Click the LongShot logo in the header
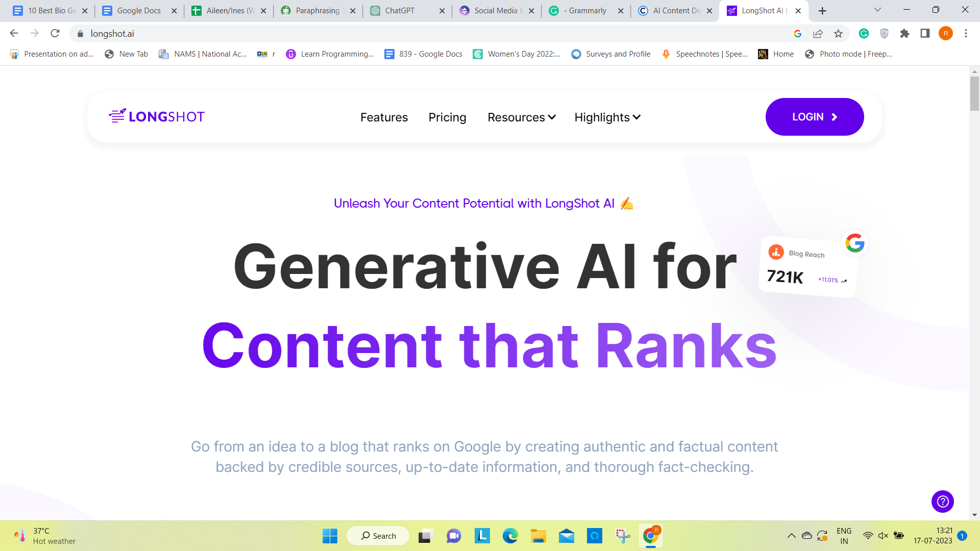Screen dimensions: 980x551 point(156,116)
